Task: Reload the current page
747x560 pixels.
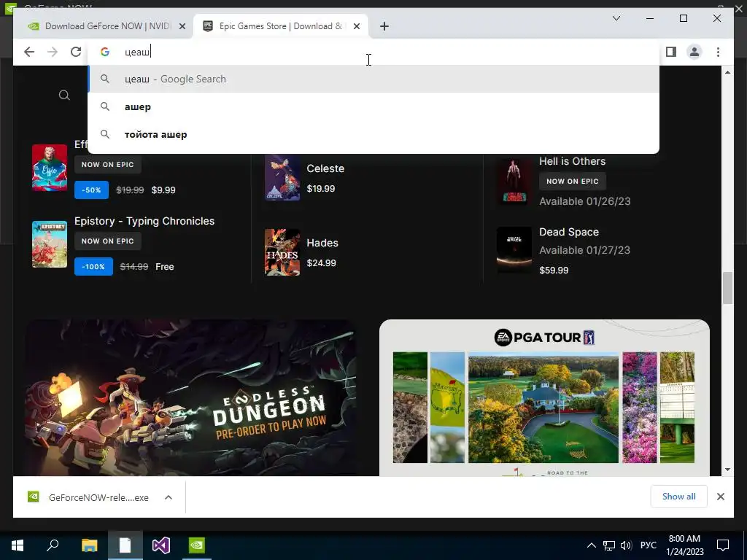Action: click(76, 52)
